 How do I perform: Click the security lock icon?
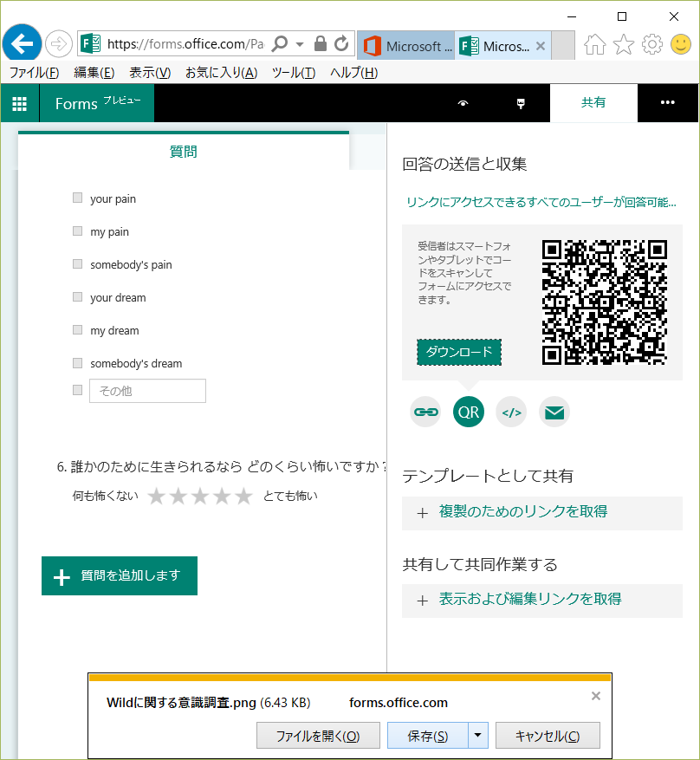click(321, 44)
